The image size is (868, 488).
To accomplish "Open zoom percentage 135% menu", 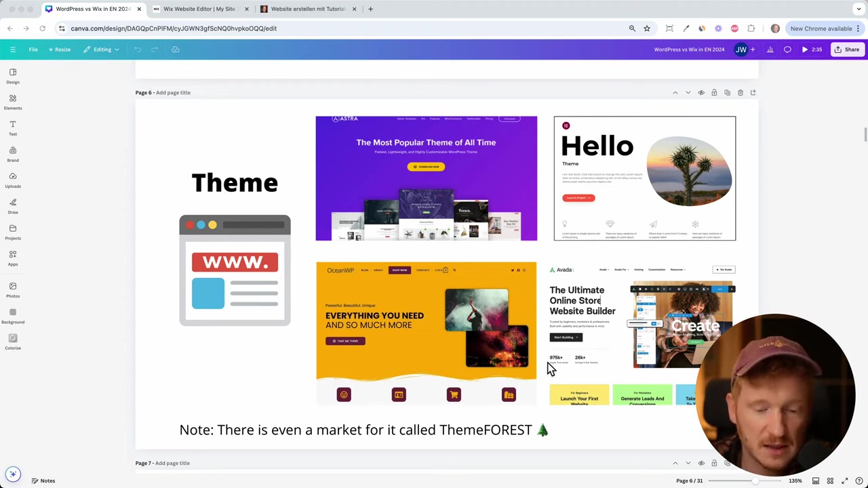I will point(795,481).
